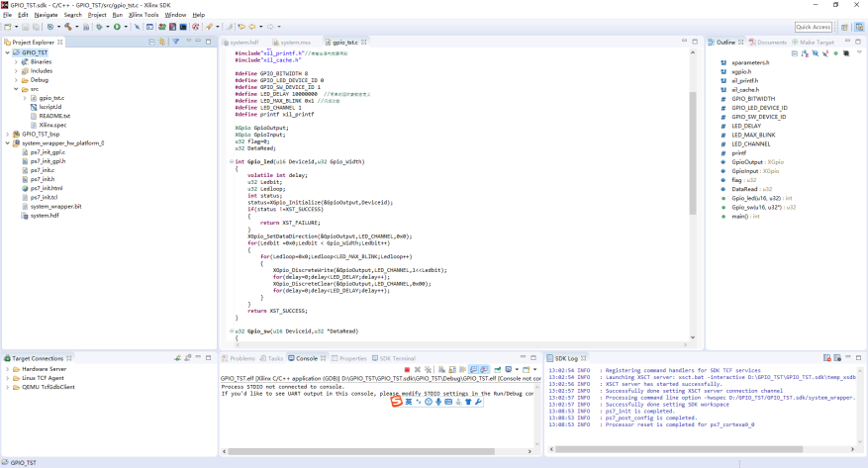This screenshot has height=468, width=868.
Task: Open the File menu
Action: point(7,15)
